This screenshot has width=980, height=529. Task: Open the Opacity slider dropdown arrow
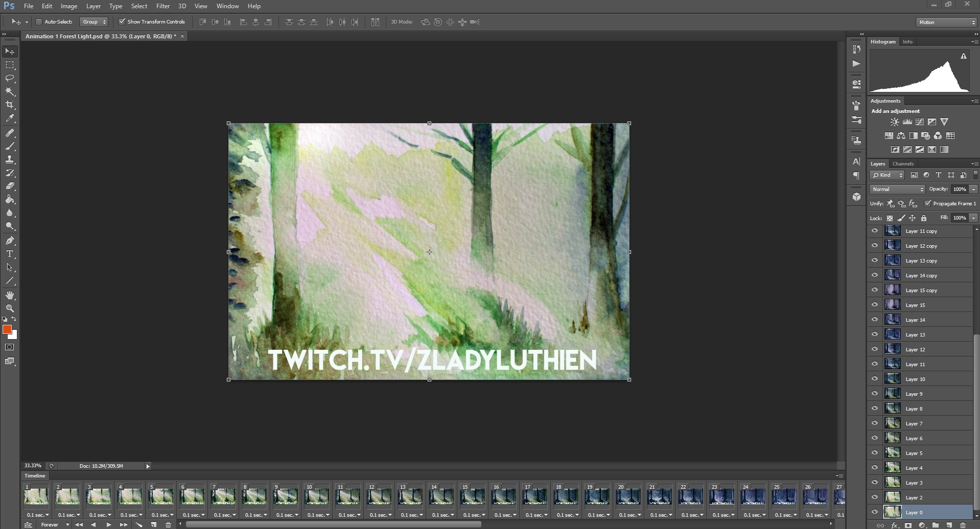tap(973, 189)
